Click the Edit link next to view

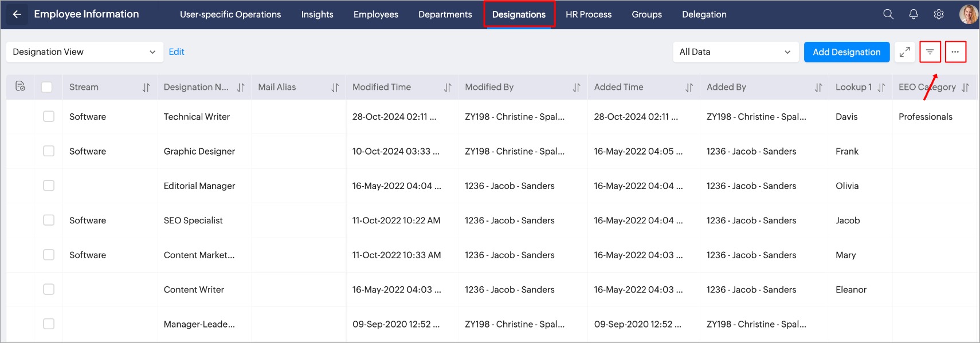(177, 52)
